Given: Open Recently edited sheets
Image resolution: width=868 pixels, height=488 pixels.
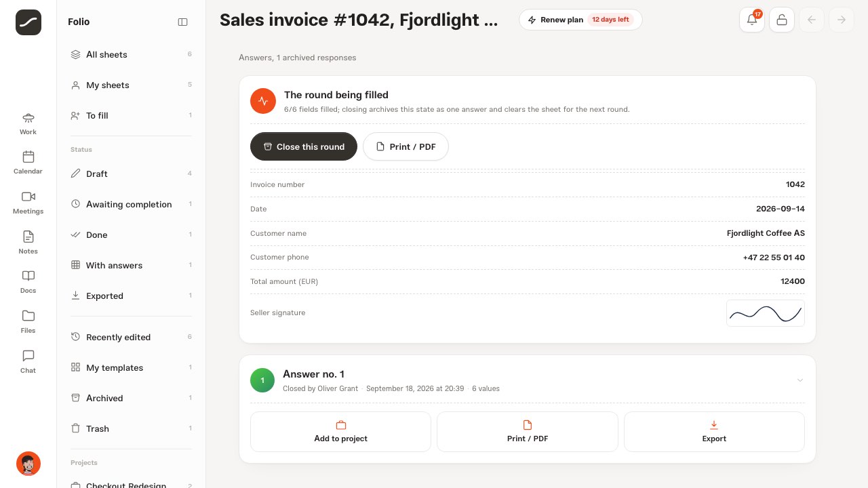Looking at the screenshot, I should [131, 337].
